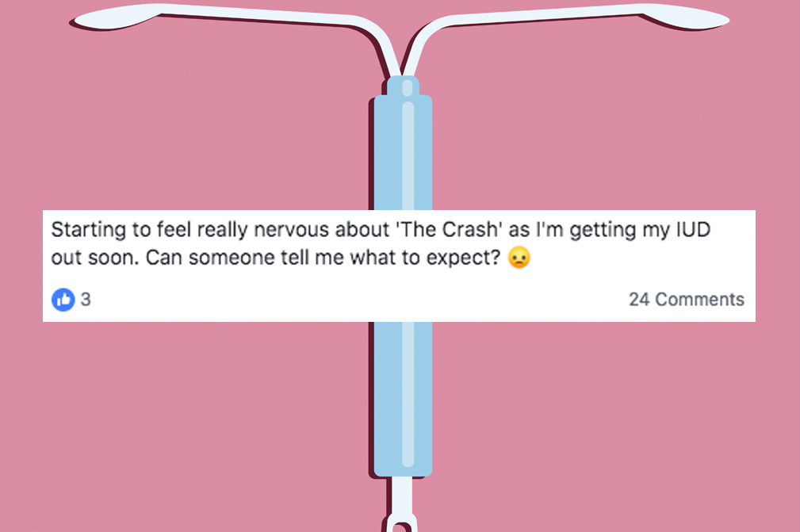Click the blue IUD stem below the post
Image resolution: width=800 pixels, height=532 pixels.
(403, 399)
